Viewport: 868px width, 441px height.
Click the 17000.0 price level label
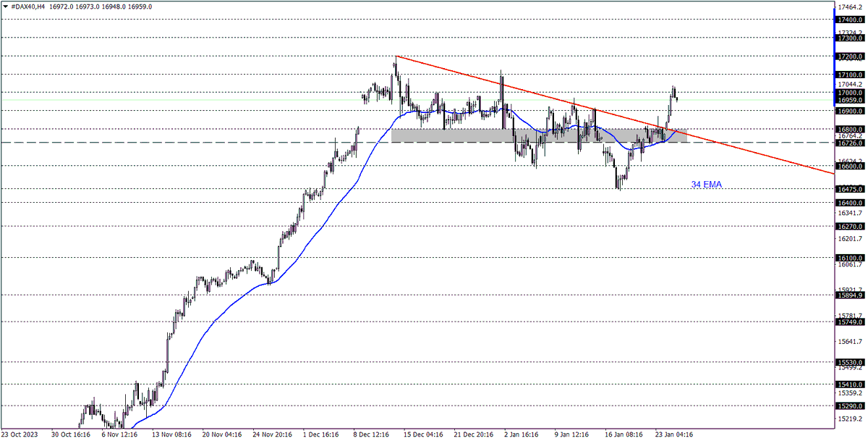pyautogui.click(x=849, y=93)
